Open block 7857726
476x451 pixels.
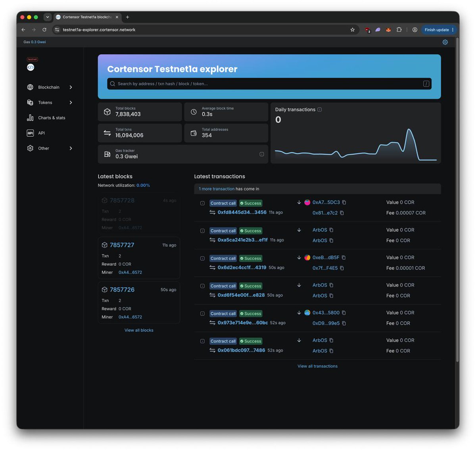coord(122,290)
